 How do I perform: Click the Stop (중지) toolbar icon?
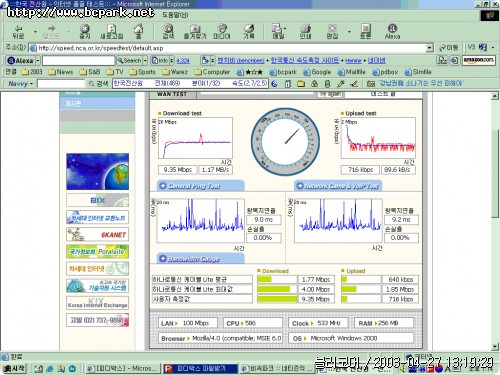tap(85, 32)
